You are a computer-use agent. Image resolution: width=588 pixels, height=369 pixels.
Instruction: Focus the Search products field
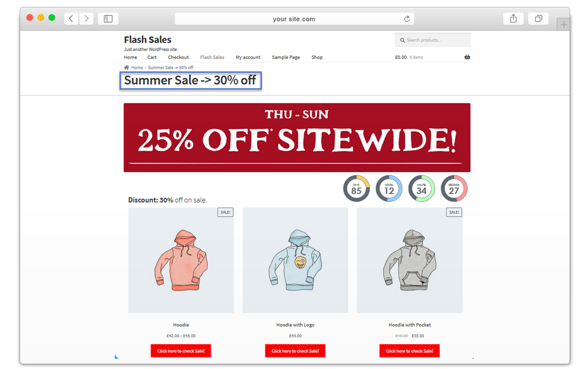tap(432, 40)
